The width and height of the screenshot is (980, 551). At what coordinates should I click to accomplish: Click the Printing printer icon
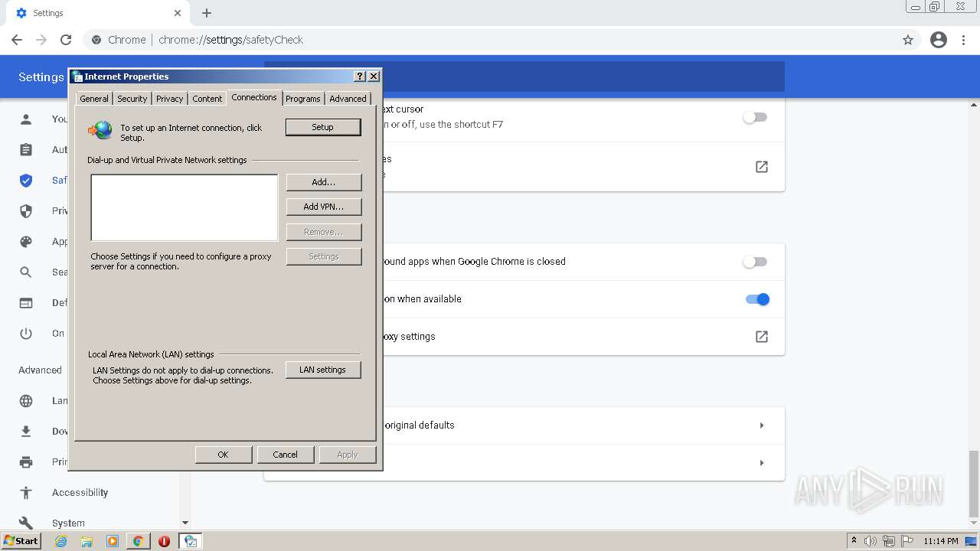coord(26,462)
